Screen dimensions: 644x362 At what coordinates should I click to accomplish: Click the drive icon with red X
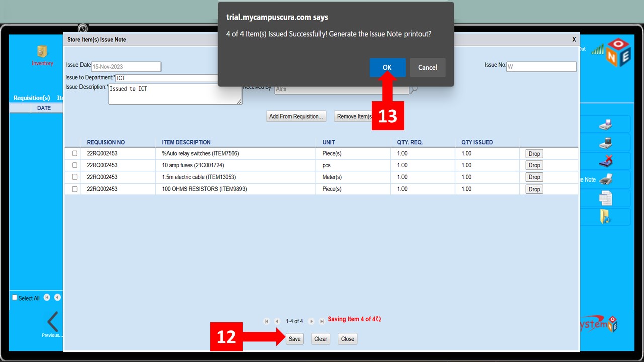click(x=606, y=161)
